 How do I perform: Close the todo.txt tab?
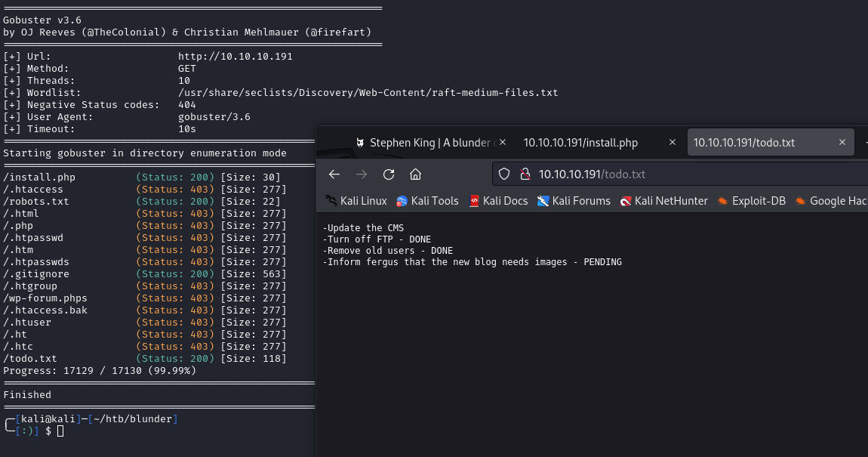click(842, 143)
